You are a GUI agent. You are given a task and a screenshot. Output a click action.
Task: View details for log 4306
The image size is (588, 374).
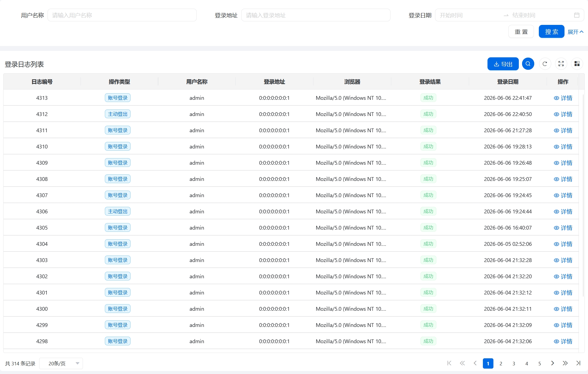pos(563,211)
